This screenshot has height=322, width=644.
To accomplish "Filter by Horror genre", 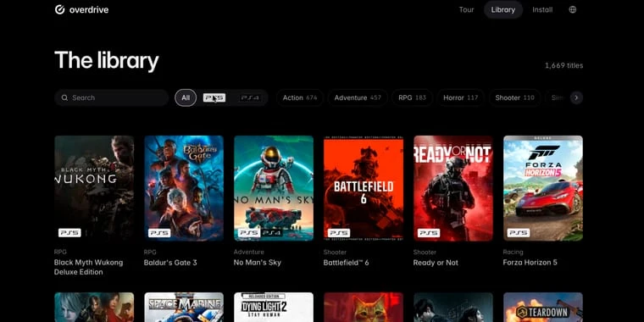I will 460,97.
